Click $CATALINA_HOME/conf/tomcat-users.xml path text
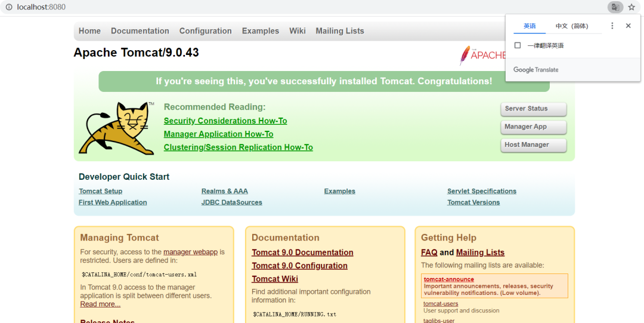This screenshot has width=644, height=323. 139,275
